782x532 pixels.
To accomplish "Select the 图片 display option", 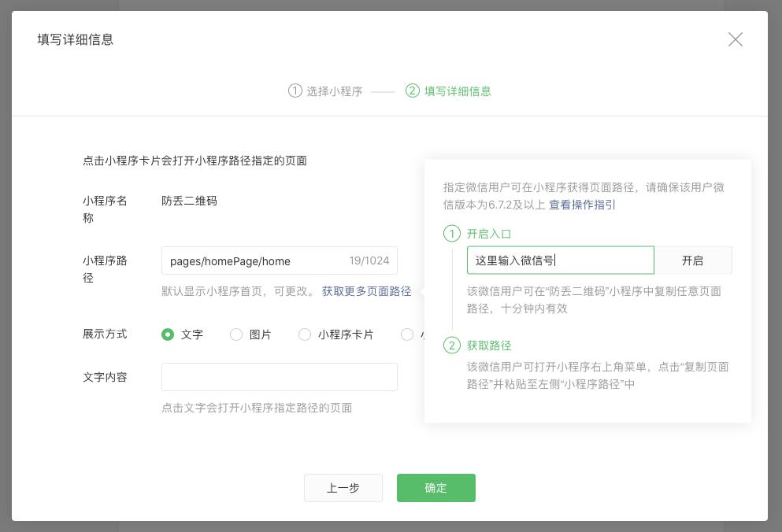I will 236,334.
